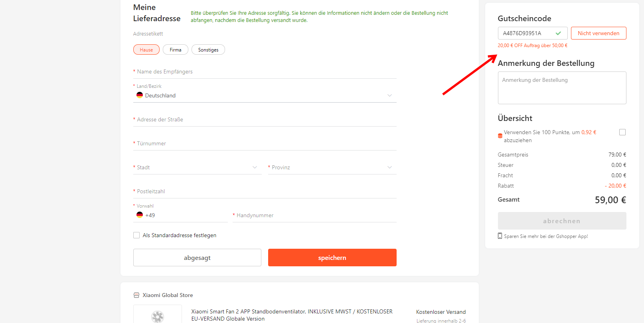Enable Als Standardadresse festlegen checkbox
Viewport: 644px width, 323px height.
(136, 235)
